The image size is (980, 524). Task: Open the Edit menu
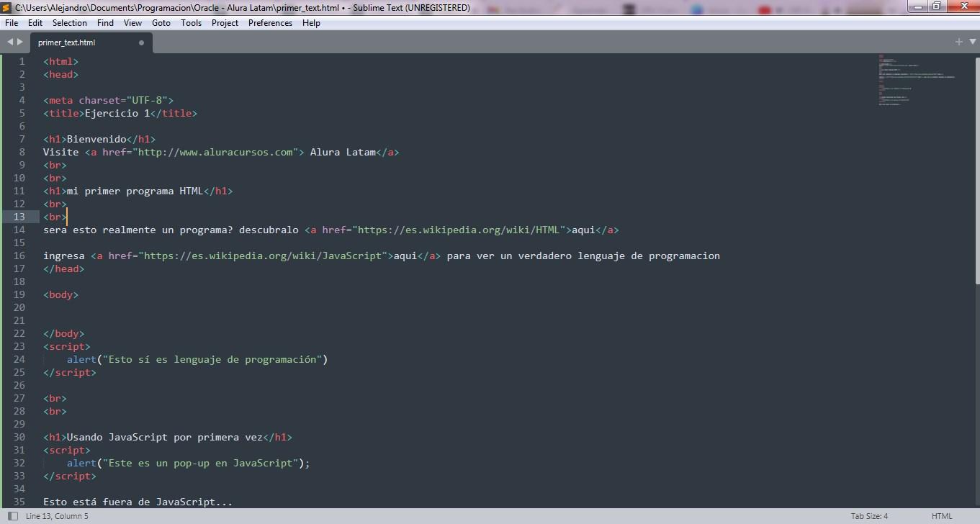pyautogui.click(x=35, y=23)
